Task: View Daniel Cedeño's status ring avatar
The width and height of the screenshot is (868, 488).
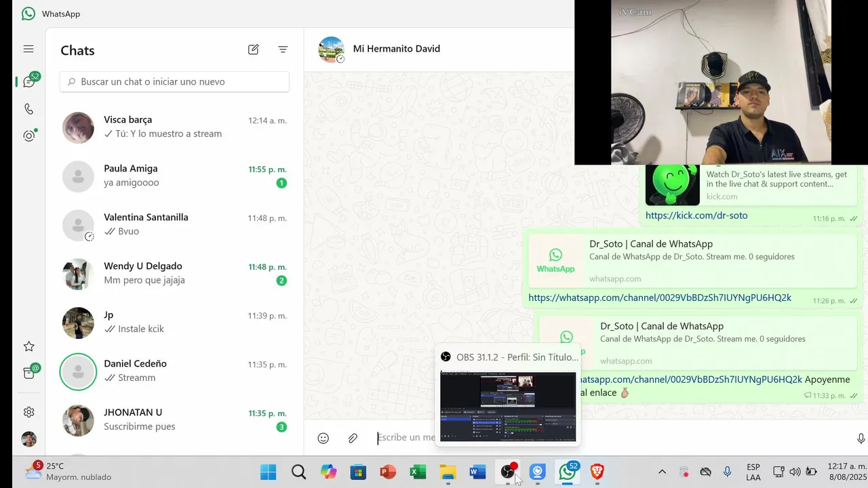Action: pos(78,371)
